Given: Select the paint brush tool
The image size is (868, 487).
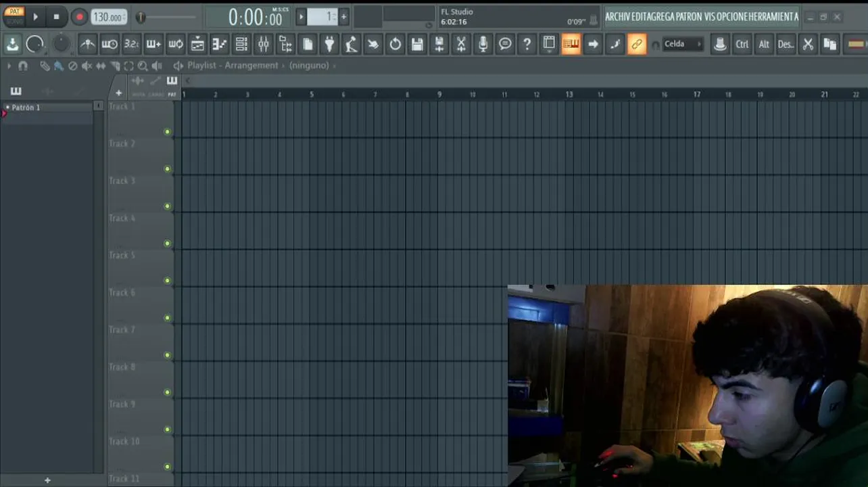Looking at the screenshot, I should tap(59, 66).
